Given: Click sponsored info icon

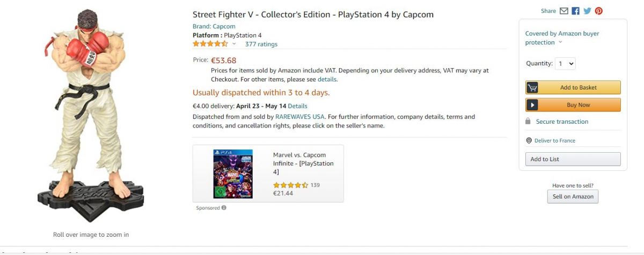Looking at the screenshot, I should pyautogui.click(x=224, y=208).
